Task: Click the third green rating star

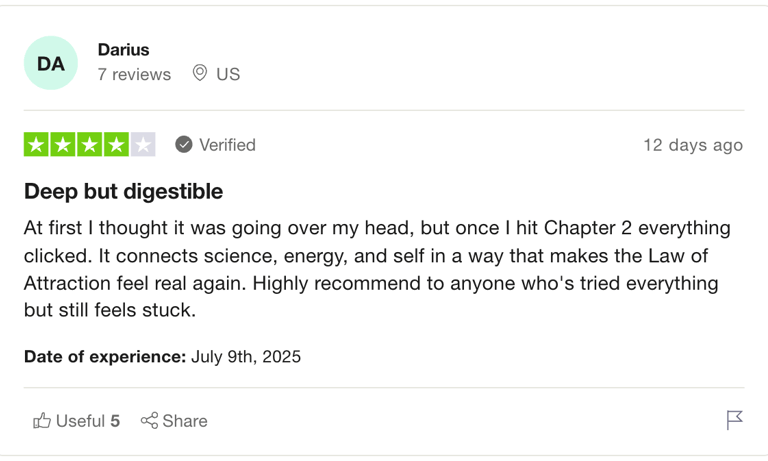Action: (x=90, y=145)
